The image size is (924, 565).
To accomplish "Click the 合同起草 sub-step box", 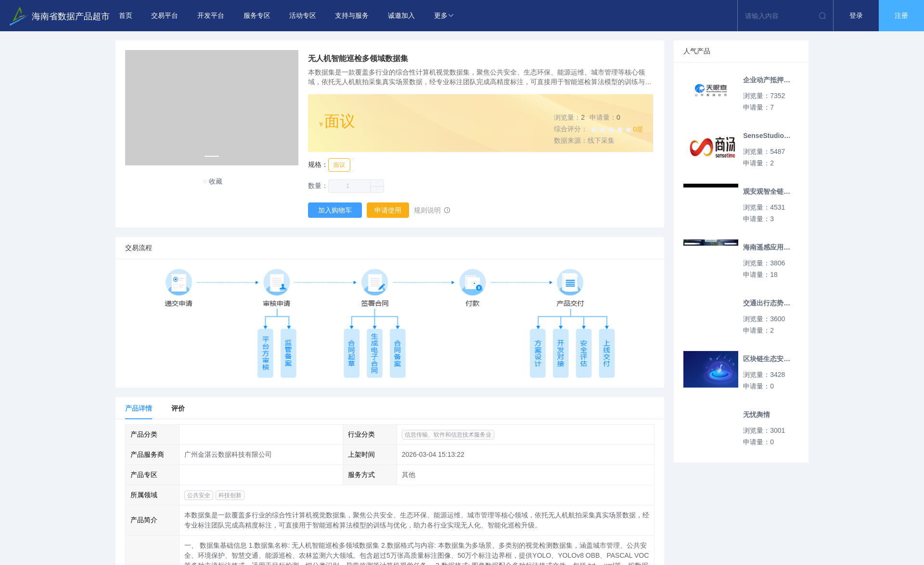I will pos(351,353).
